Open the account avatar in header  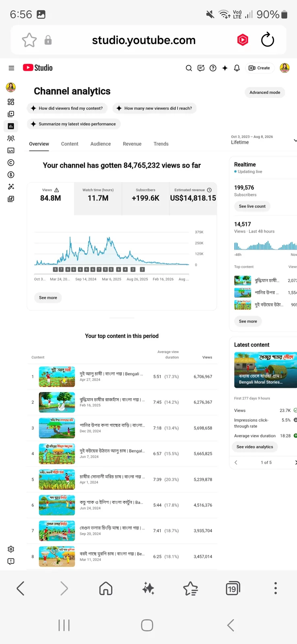point(285,68)
